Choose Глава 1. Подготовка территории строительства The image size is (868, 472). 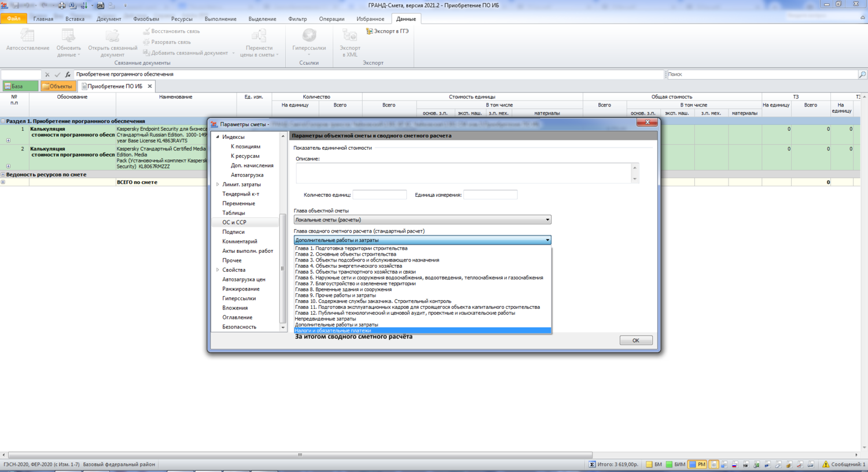click(x=351, y=249)
